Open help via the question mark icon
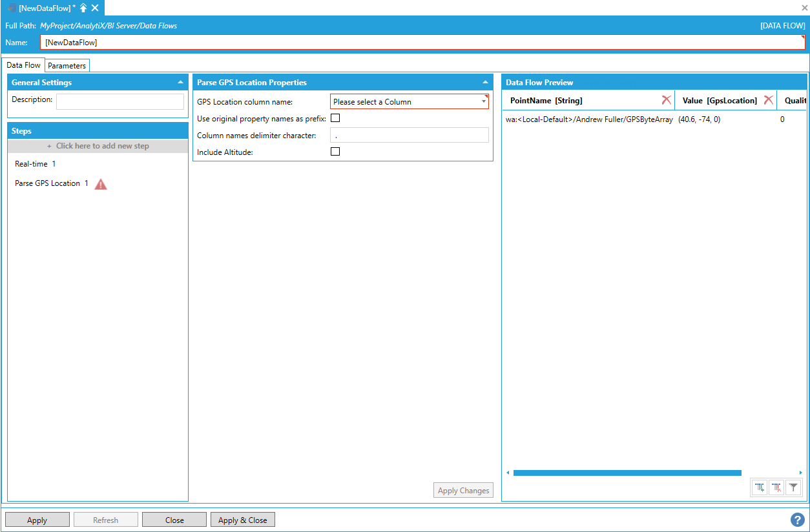Screen dimensions: 810x532 coord(797,520)
